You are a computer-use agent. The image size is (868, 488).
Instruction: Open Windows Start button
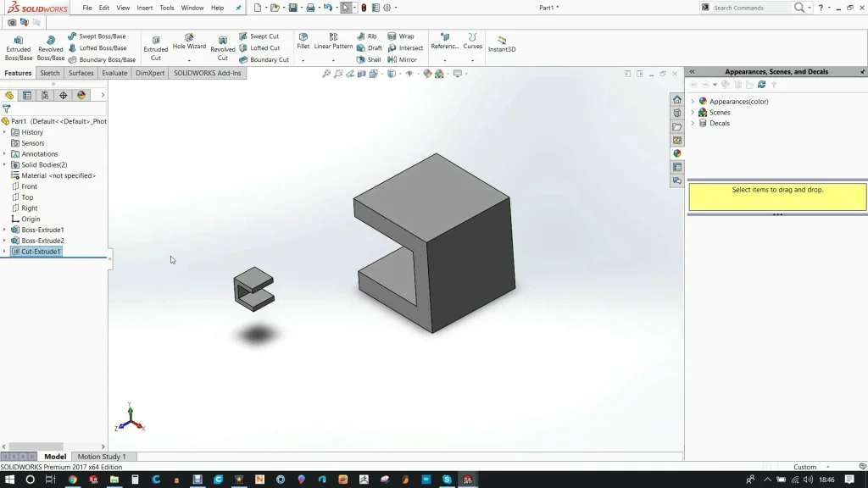[9, 480]
